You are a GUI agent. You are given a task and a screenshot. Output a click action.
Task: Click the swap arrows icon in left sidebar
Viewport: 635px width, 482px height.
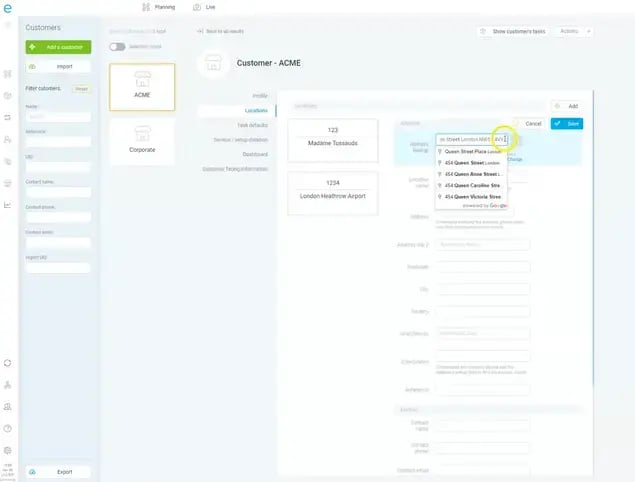point(8,117)
